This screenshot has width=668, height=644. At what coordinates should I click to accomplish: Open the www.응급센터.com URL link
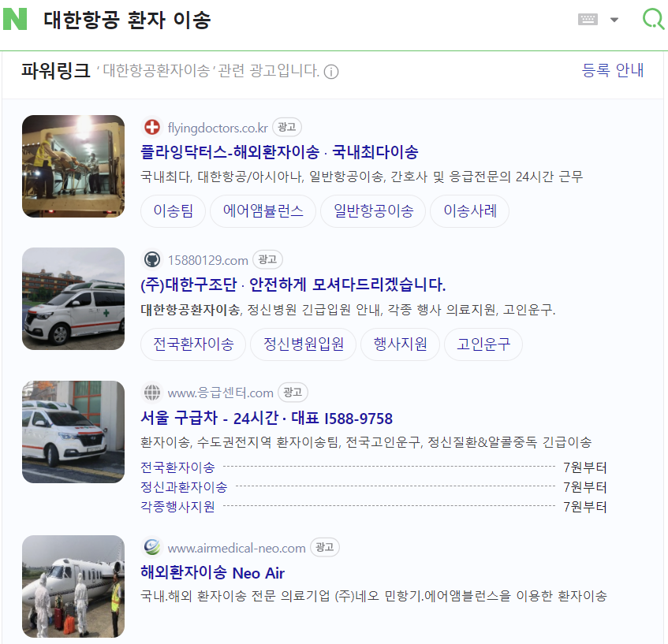220,393
